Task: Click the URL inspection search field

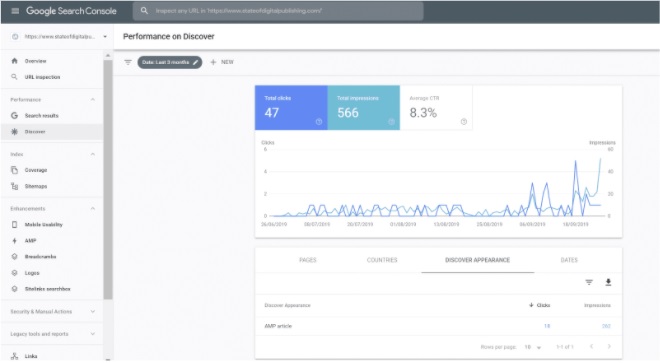Action: 278,11
